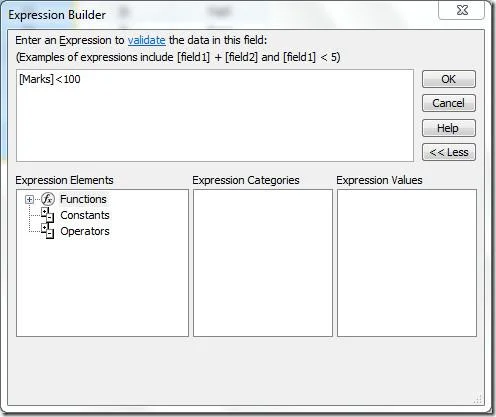Screen dimensions: 496x417
Task: Collapse builder using << Less button
Action: 448,152
